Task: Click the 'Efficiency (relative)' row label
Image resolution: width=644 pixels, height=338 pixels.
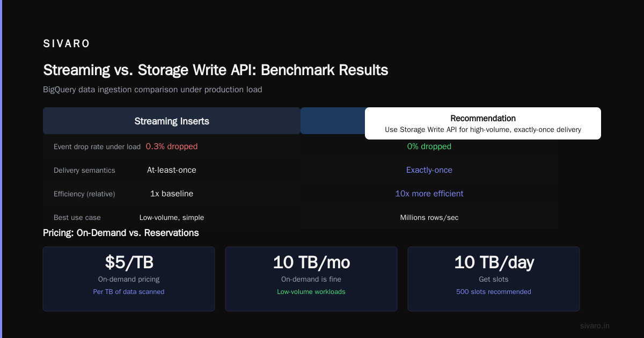Action: [x=84, y=194]
